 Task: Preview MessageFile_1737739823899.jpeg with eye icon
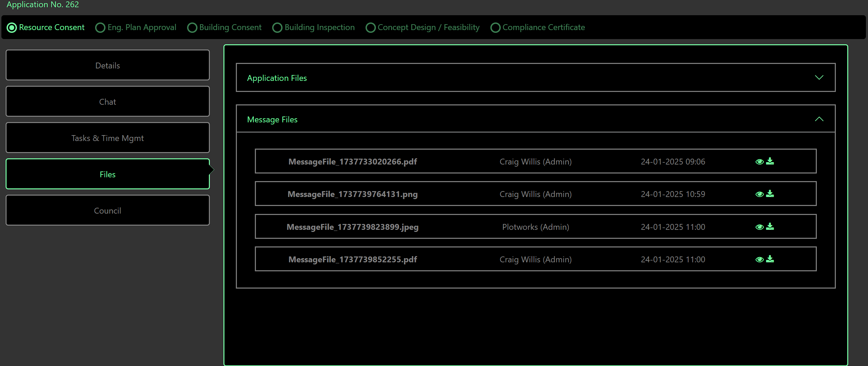point(759,227)
